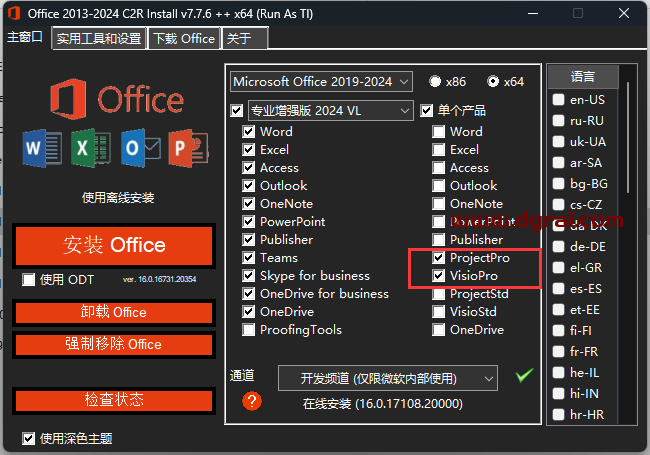This screenshot has height=455, width=650.
Task: Click the PowerPoint app icon under logo
Action: (x=189, y=148)
